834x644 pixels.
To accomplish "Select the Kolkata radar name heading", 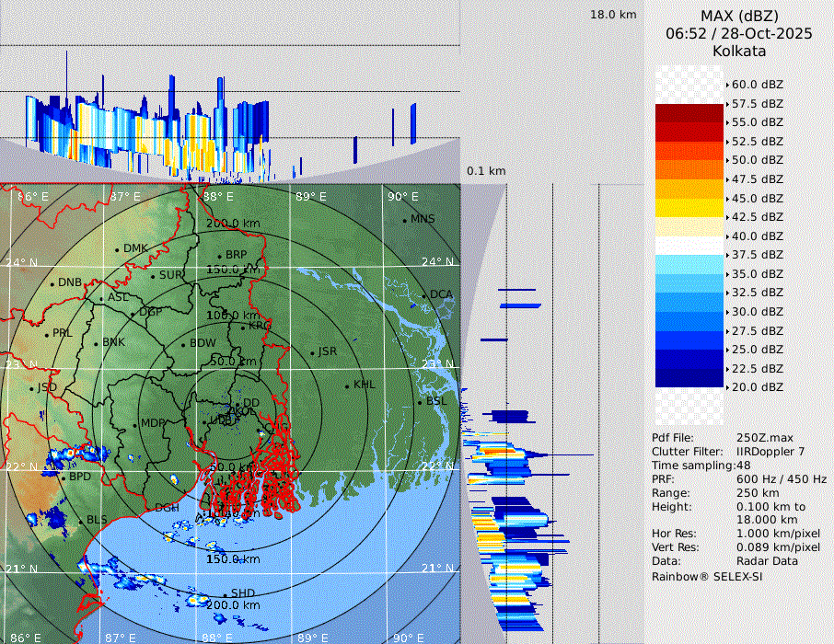I will click(739, 52).
